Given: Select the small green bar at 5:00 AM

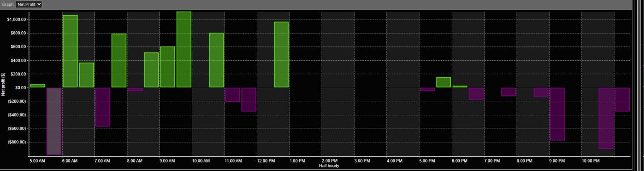Looking at the screenshot, I should (38, 85).
